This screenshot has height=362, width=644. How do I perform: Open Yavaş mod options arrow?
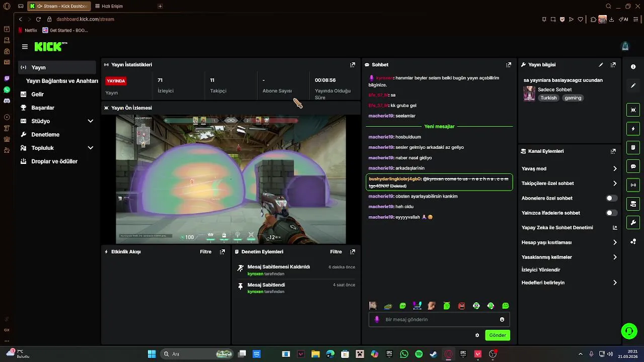615,169
